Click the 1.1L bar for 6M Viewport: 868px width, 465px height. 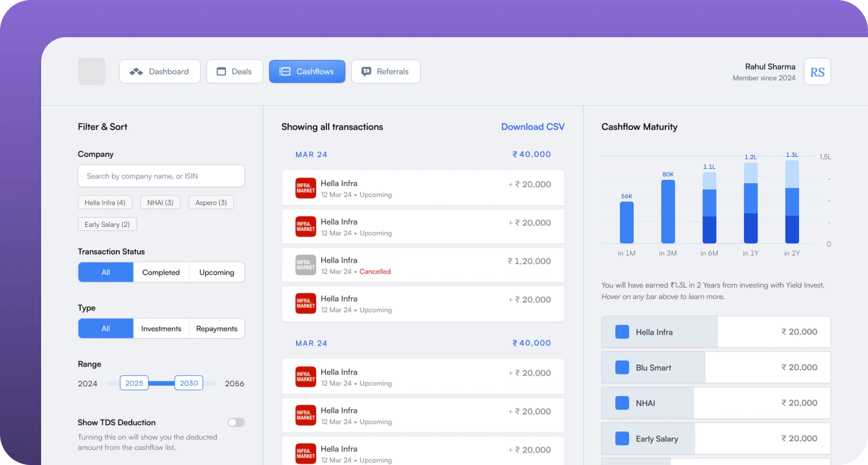tap(710, 208)
